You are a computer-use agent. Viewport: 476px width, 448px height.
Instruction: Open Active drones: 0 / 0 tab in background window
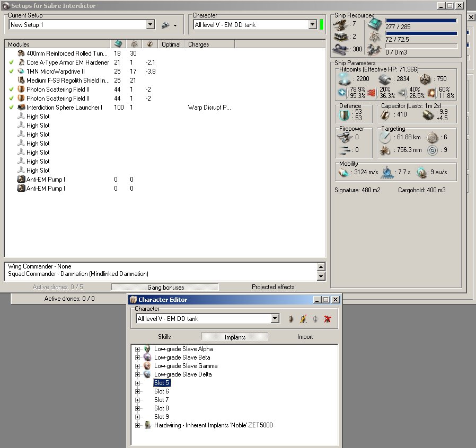click(69, 299)
